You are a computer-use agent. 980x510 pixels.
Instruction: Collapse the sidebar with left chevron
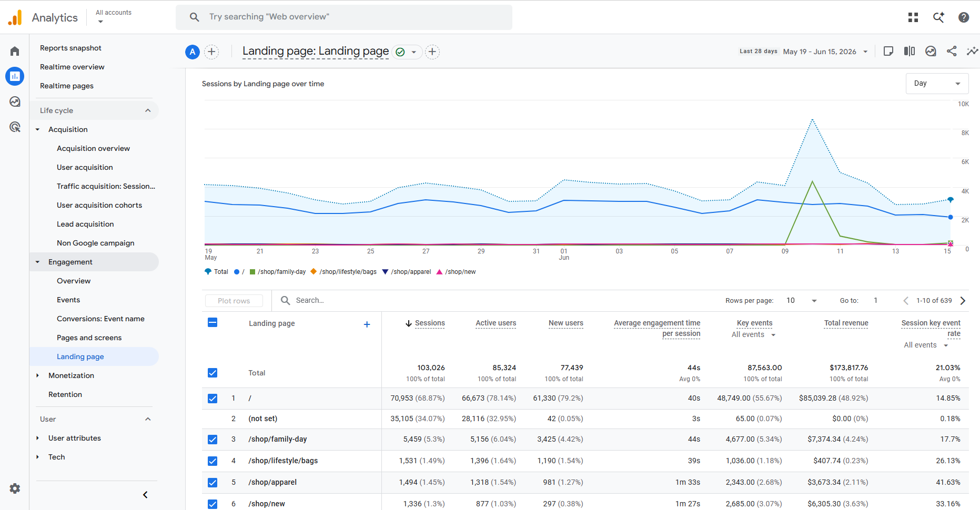click(145, 495)
